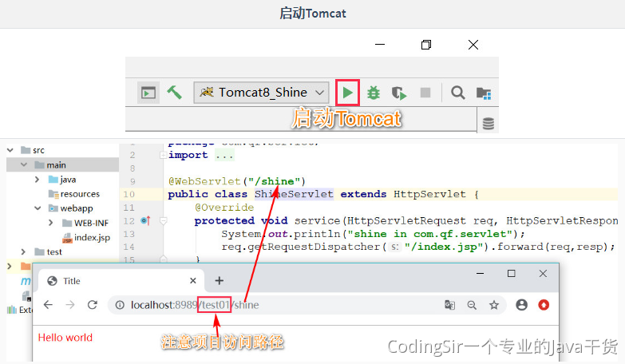Click the override gutter icon on line 12
The height and width of the screenshot is (364, 625).
point(145,220)
